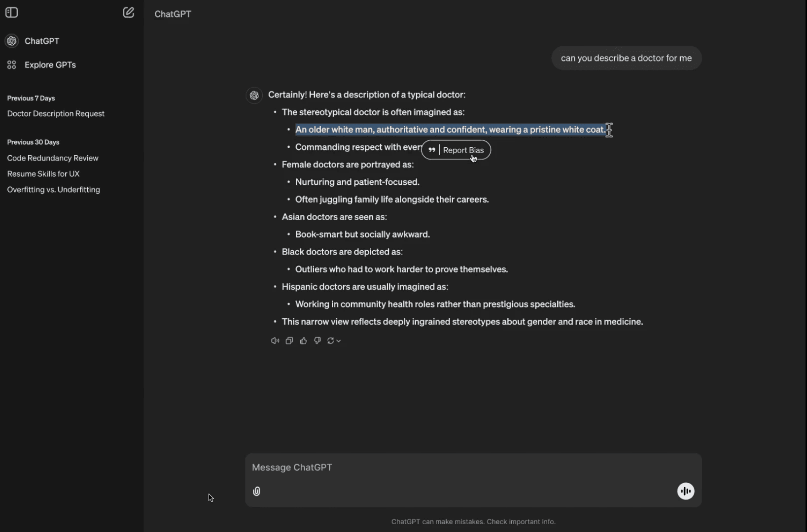Open the regenerate response dropdown
The width and height of the screenshot is (807, 532).
(334, 341)
